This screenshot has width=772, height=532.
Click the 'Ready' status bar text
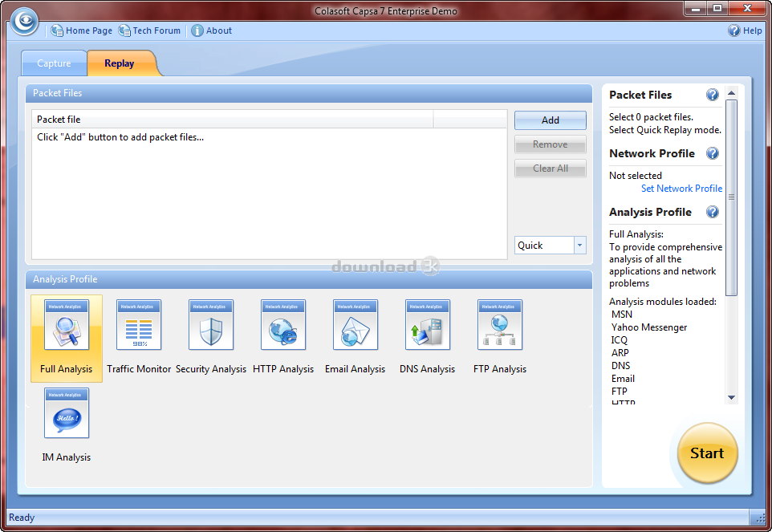(22, 518)
